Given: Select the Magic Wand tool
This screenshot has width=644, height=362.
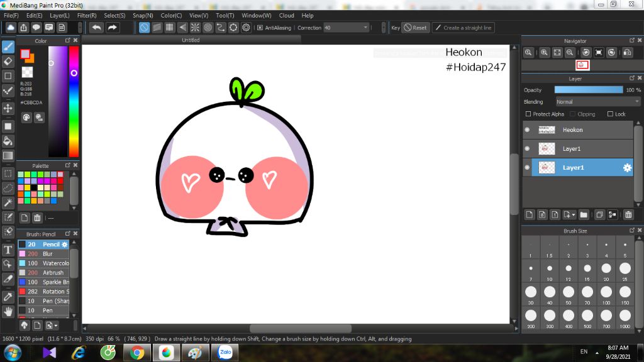Looking at the screenshot, I should click(x=8, y=202).
